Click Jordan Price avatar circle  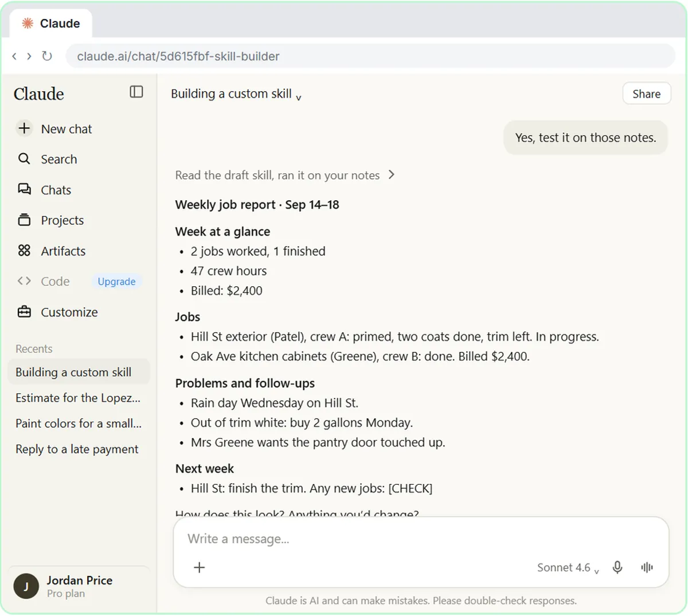point(26,586)
